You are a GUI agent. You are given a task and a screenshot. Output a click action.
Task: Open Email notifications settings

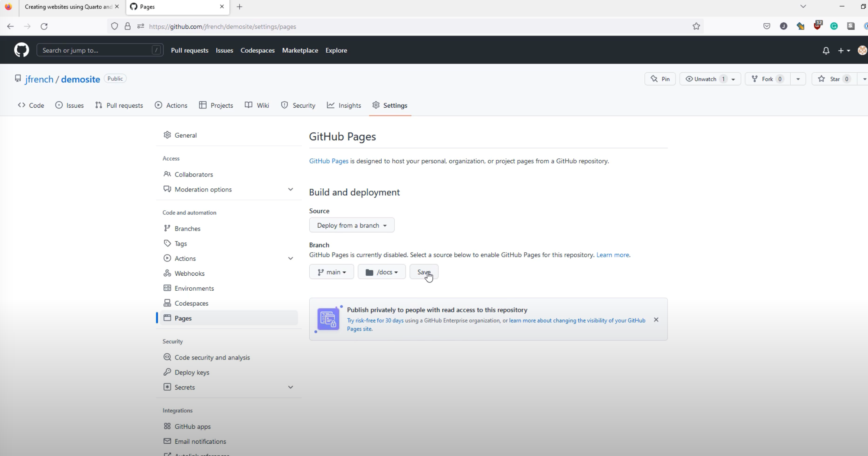pyautogui.click(x=229, y=441)
